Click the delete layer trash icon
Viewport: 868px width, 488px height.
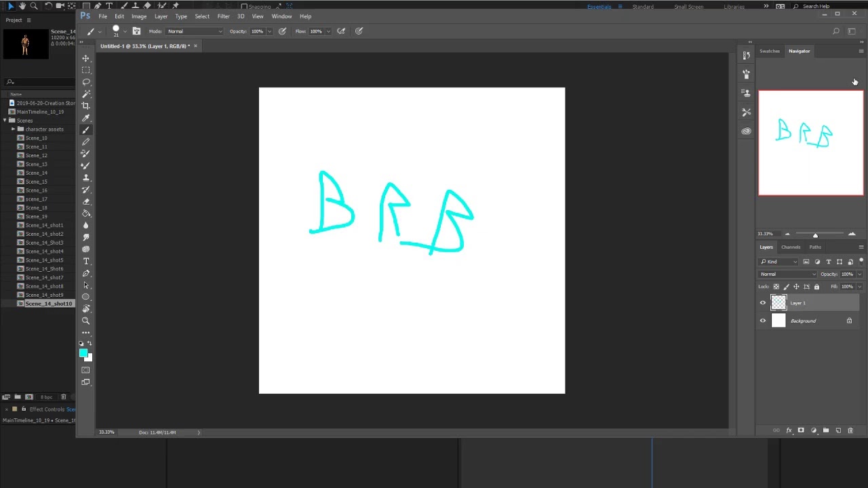(x=850, y=430)
